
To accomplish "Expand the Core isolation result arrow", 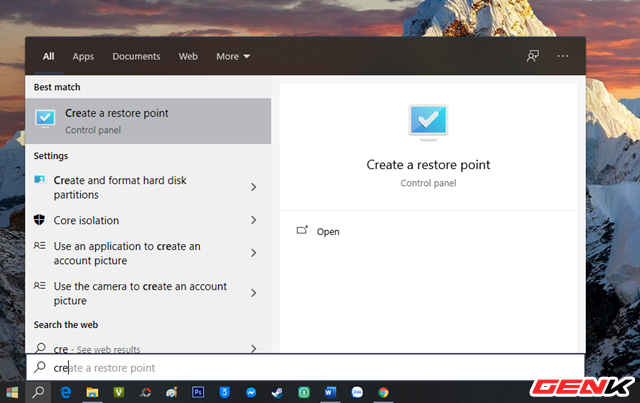I will [x=253, y=220].
